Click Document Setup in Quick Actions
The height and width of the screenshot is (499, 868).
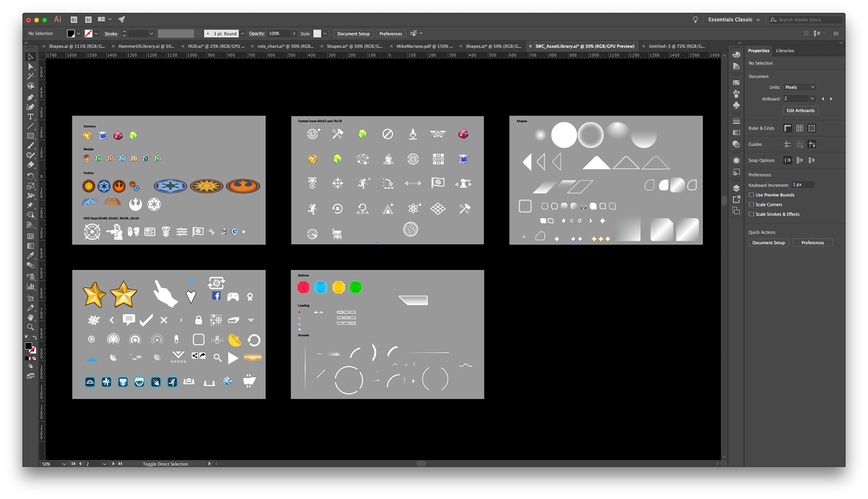pyautogui.click(x=768, y=243)
